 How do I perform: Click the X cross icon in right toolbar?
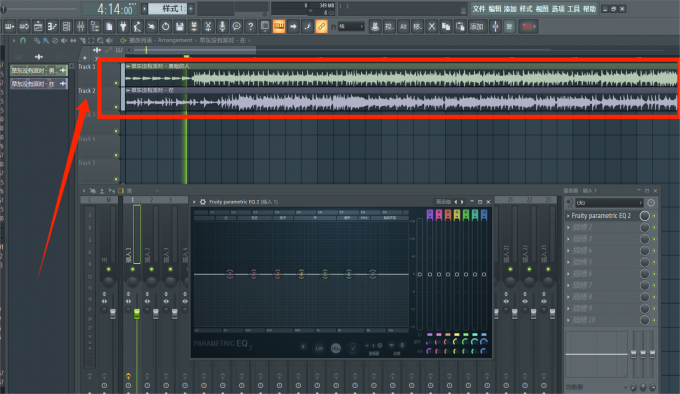click(x=432, y=27)
